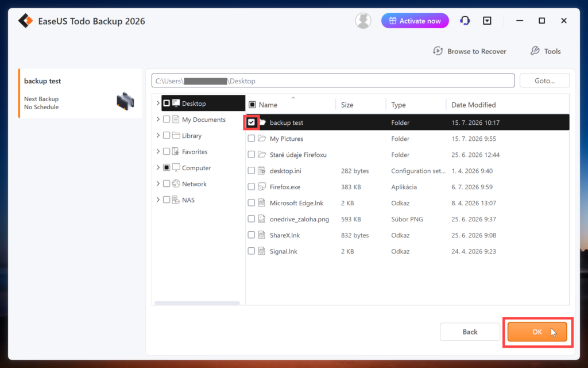The height and width of the screenshot is (368, 588).
Task: Click the Tools wrench icon
Action: point(535,51)
